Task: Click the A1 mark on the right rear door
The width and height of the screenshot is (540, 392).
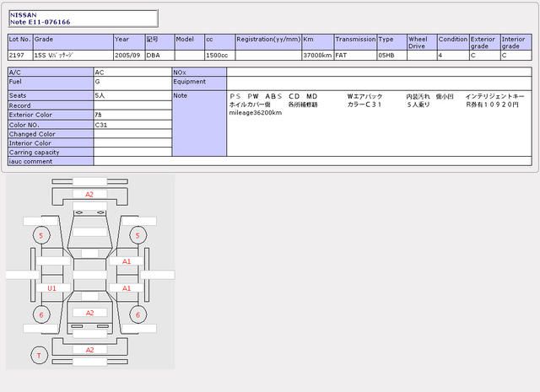Action: (x=127, y=288)
